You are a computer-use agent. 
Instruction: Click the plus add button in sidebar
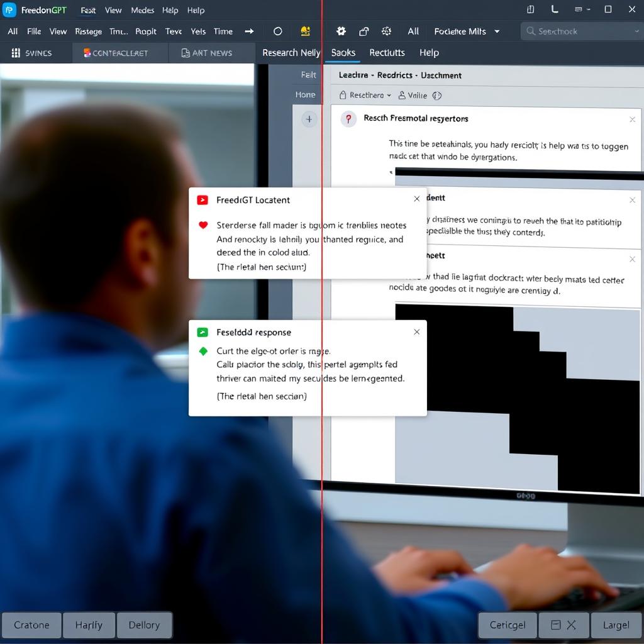309,119
